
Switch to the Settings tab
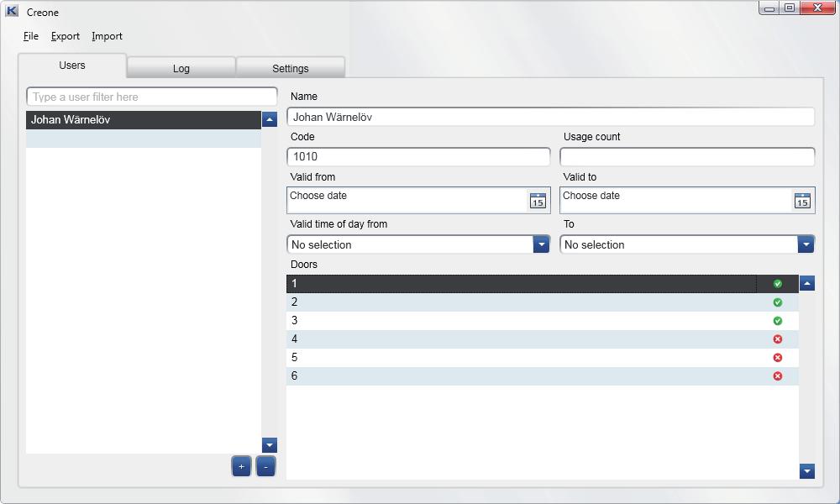(x=291, y=68)
